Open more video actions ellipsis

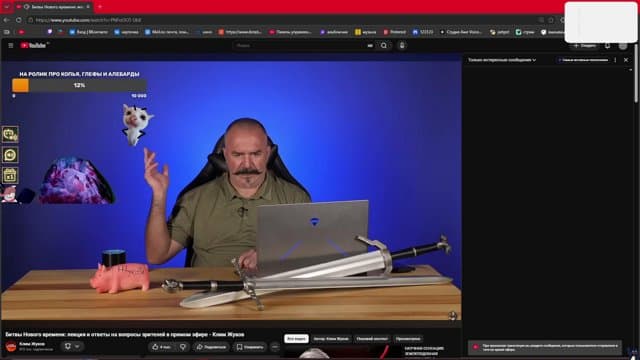pyautogui.click(x=275, y=347)
